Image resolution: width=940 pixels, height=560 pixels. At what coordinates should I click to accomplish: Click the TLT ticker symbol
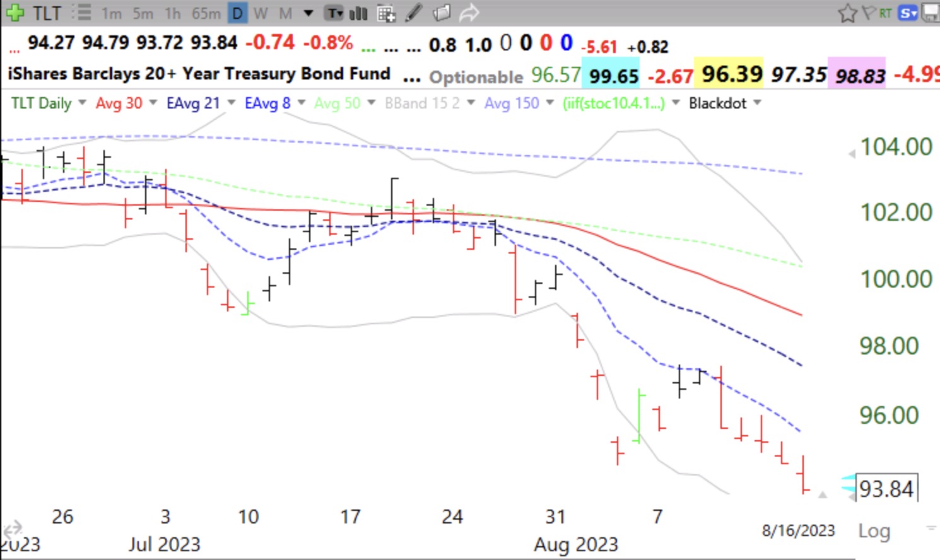pyautogui.click(x=47, y=13)
